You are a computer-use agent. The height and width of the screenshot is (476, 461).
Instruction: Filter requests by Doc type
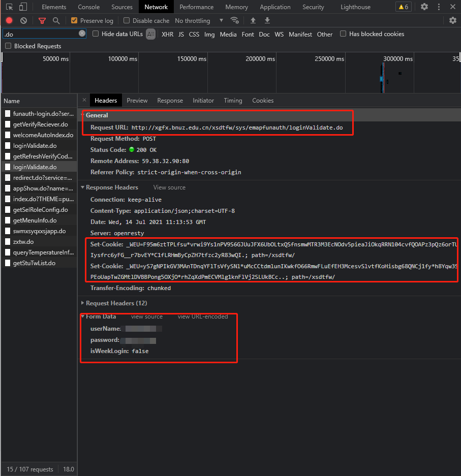264,35
